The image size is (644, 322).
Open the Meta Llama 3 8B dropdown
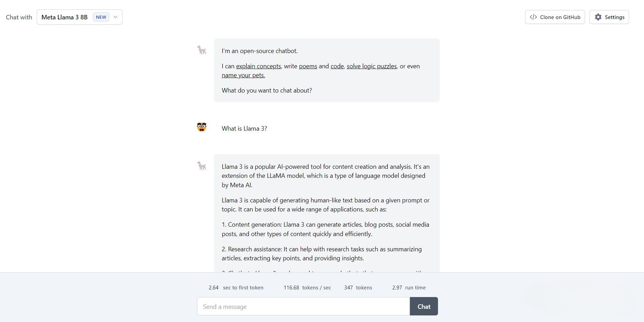79,17
